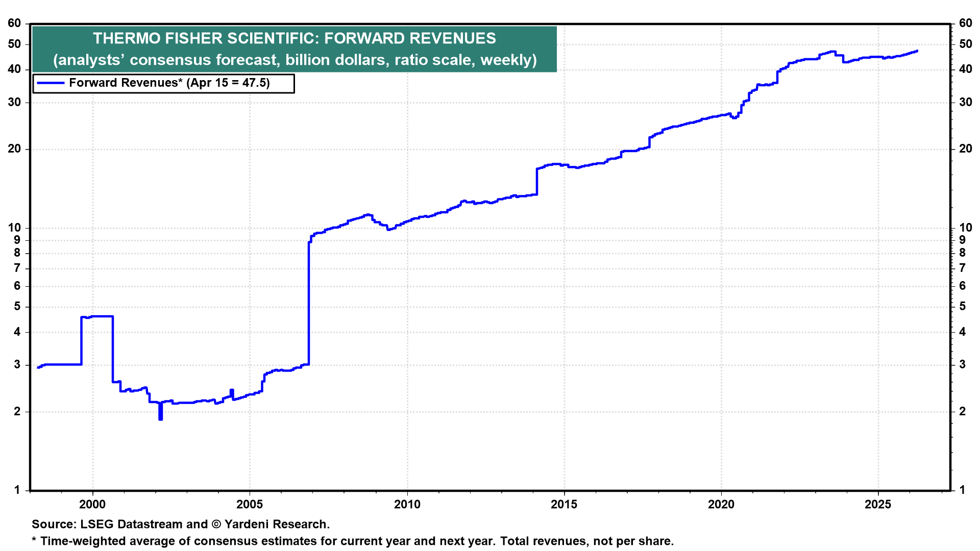Click the blue legend line swatch
Screen dimensions: 980x551
51,83
